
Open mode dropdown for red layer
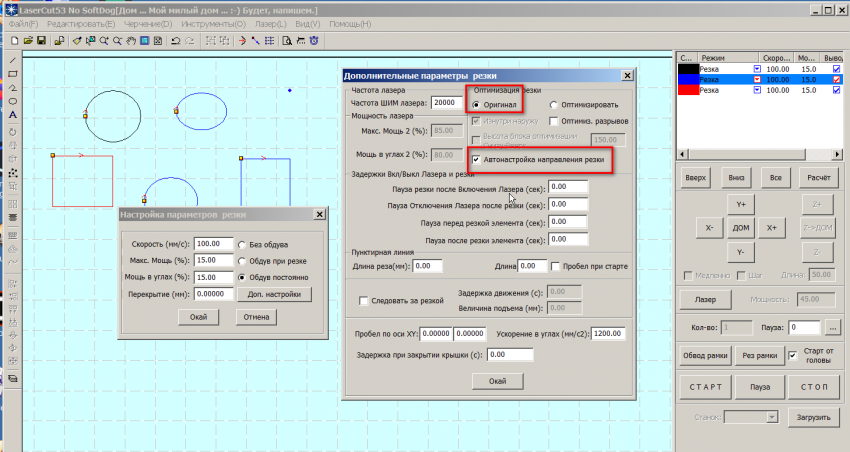click(x=757, y=90)
